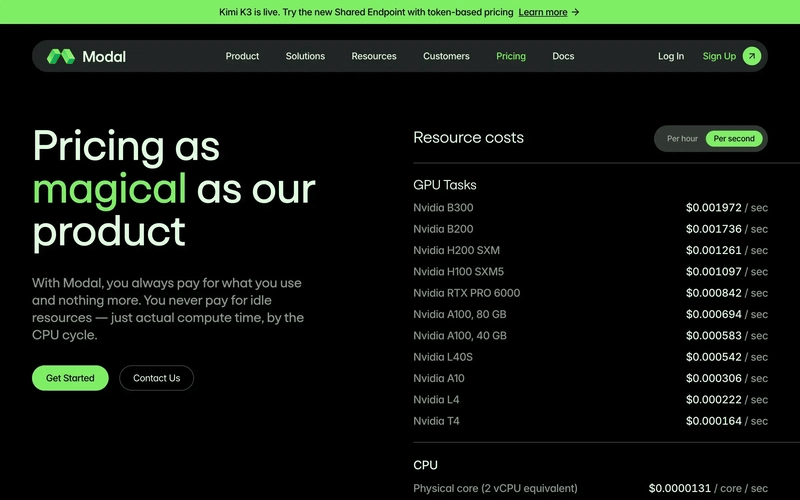Click the green word magical in headline
Viewport: 800px width, 500px height.
(x=109, y=190)
